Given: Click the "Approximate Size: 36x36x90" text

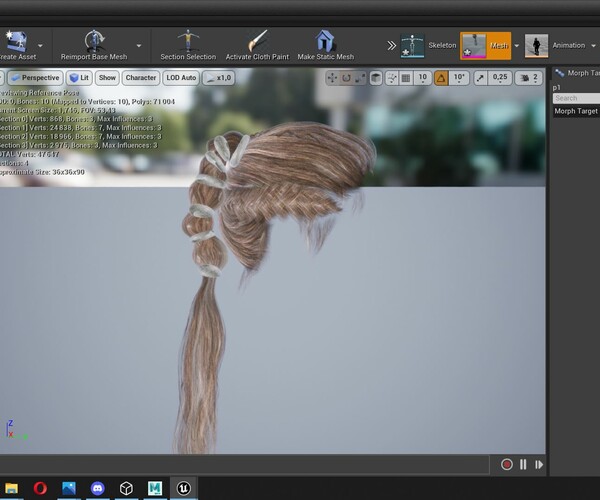Looking at the screenshot, I should tap(42, 172).
